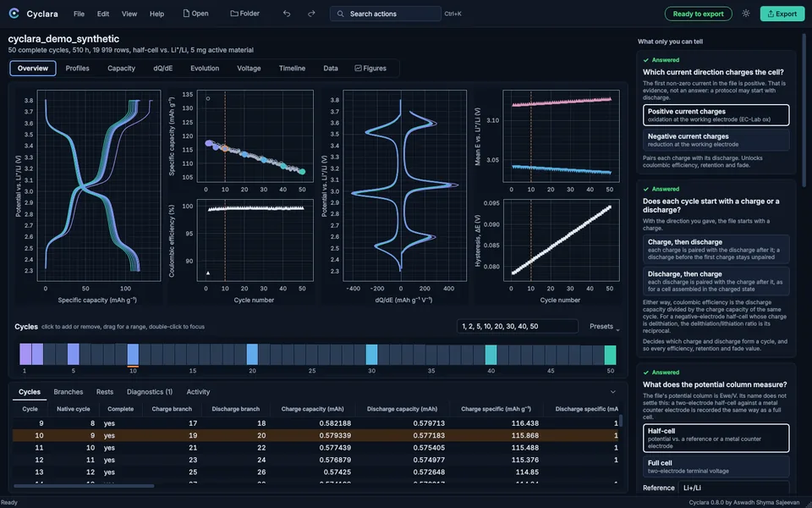Select the cycle 10 table row

pyautogui.click(x=315, y=435)
